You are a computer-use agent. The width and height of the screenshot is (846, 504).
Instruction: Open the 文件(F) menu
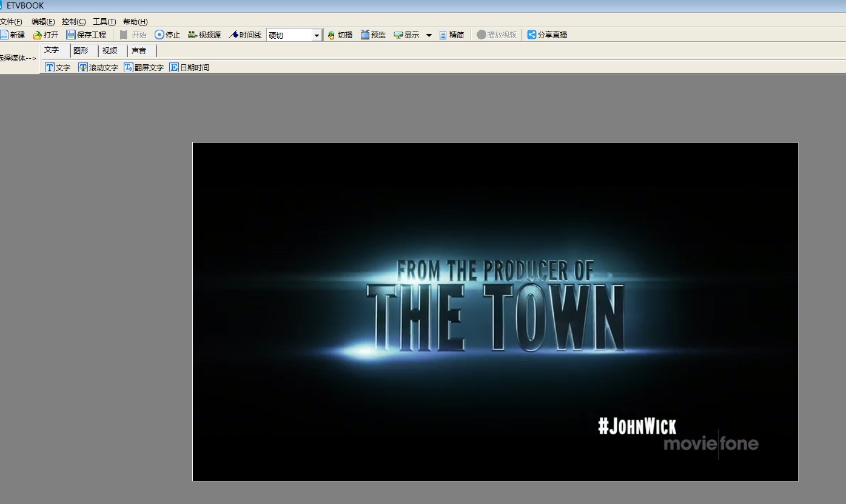tap(11, 22)
